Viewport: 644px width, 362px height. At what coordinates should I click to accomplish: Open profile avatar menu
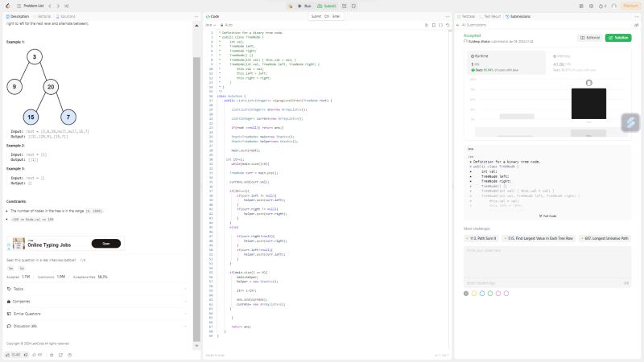[x=614, y=6]
